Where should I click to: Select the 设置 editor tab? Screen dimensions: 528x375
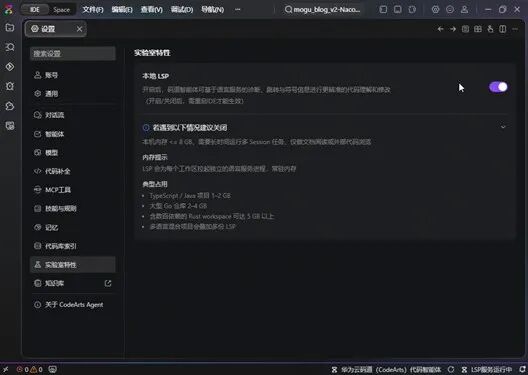[x=56, y=29]
